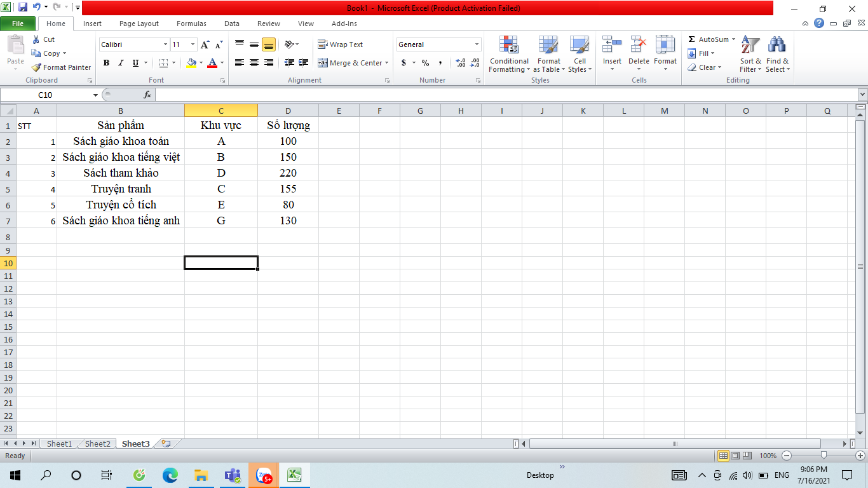The height and width of the screenshot is (488, 868).
Task: Select the Format Painter brush
Action: tap(36, 67)
